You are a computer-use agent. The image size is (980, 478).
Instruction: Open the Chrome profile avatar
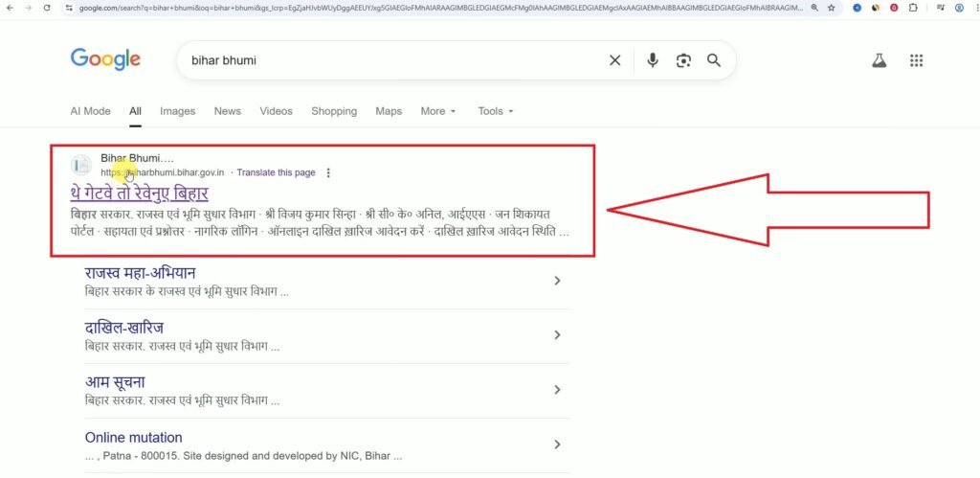959,8
